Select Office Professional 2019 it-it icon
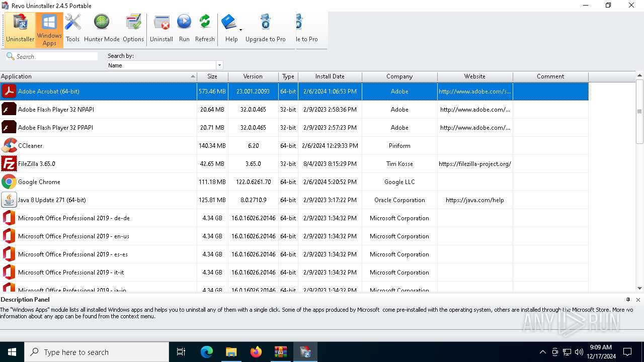The height and width of the screenshot is (362, 644). (x=9, y=273)
